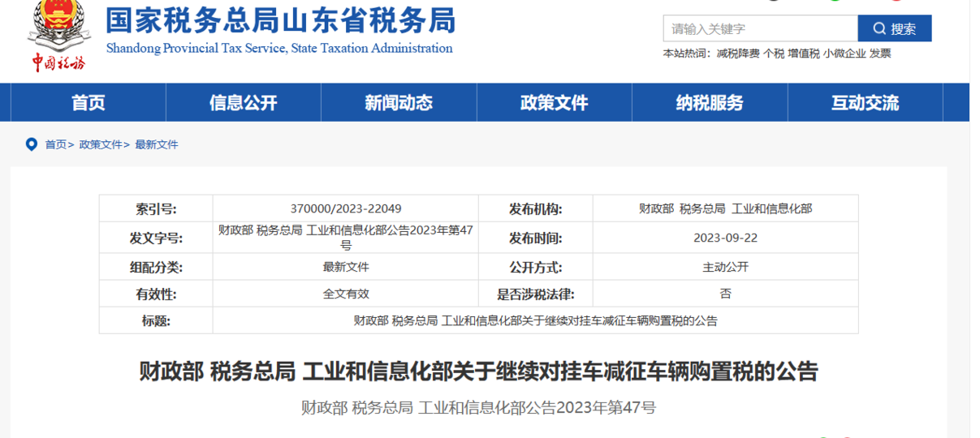Click the 小微企业 hot word link
Image resolution: width=980 pixels, height=438 pixels.
pyautogui.click(x=844, y=54)
